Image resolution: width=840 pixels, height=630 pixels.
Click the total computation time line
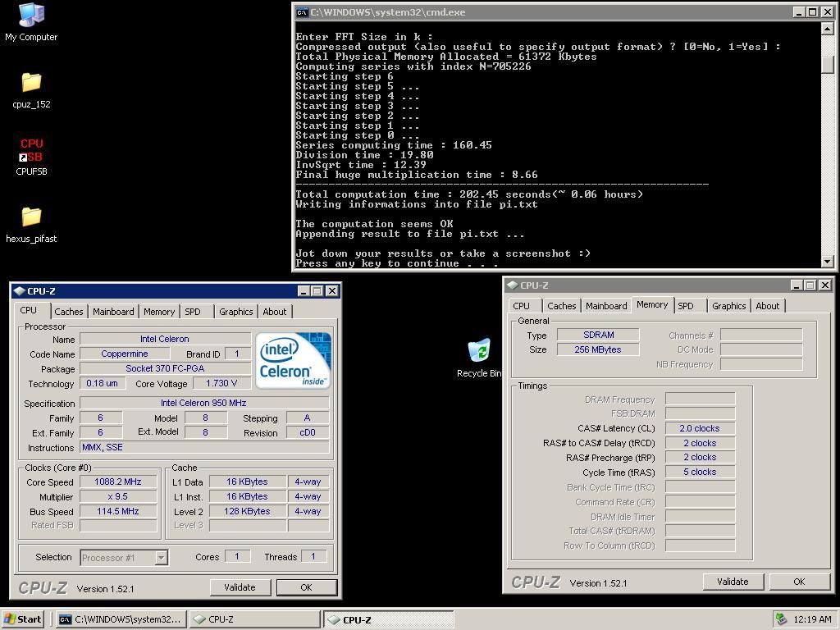[x=468, y=194]
